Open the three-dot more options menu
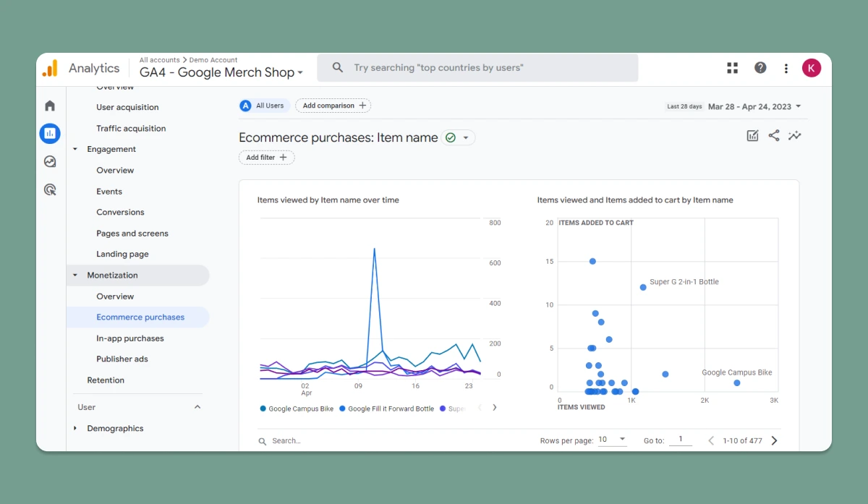The width and height of the screenshot is (868, 504). [x=786, y=68]
